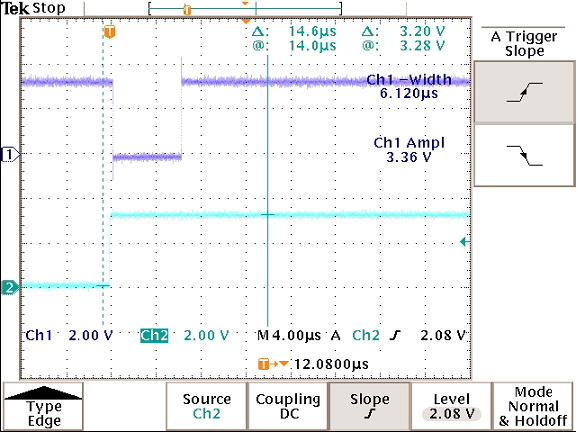Click the M 4.00µs timebase readout
Image resolution: width=577 pixels, height=433 pixels.
coord(289,335)
